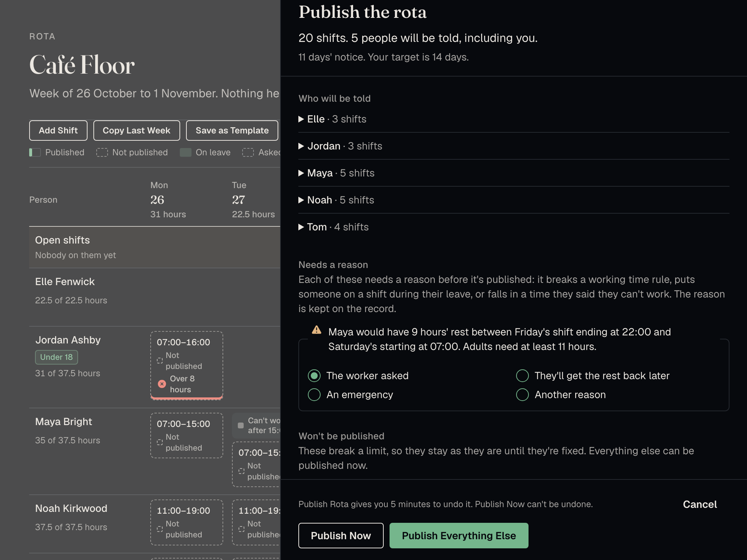The image size is (747, 560).
Task: Click the Add Shift button
Action: pos(58,131)
